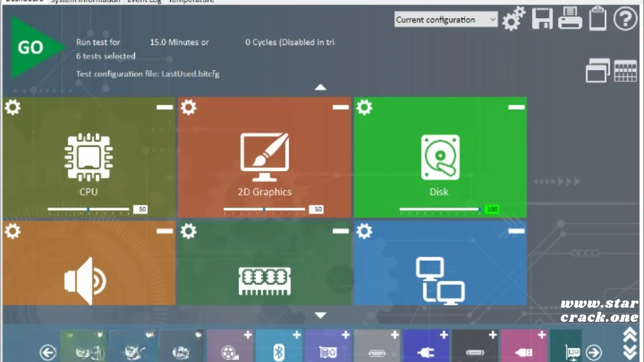Click the double up chevron
Screen dimensions: 644x362
630,335
